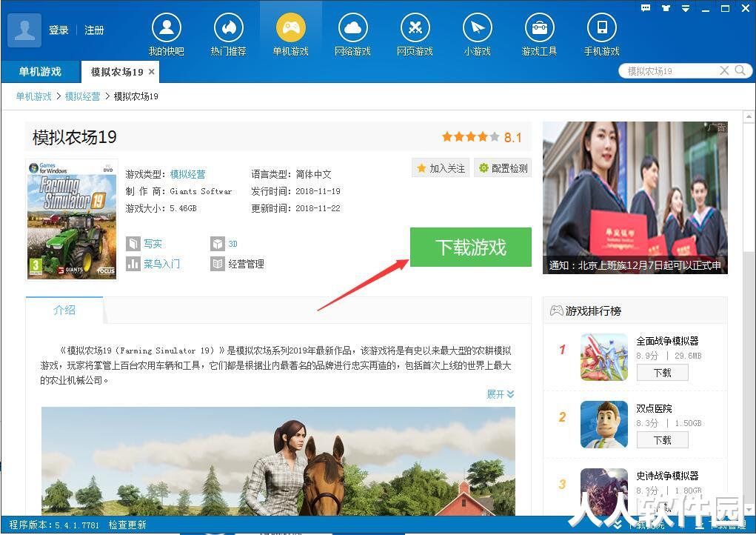
Task: Click the game landscape screenshot
Action: tap(278, 461)
